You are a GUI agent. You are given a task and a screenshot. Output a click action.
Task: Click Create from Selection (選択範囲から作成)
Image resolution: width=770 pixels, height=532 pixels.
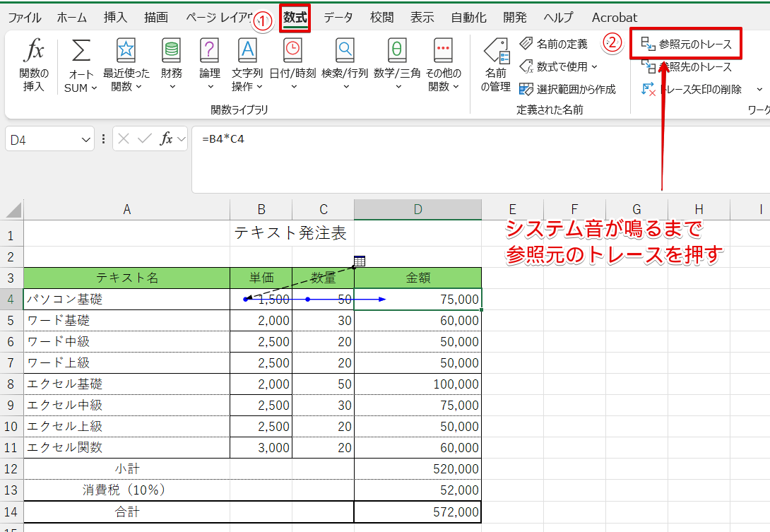(x=568, y=90)
